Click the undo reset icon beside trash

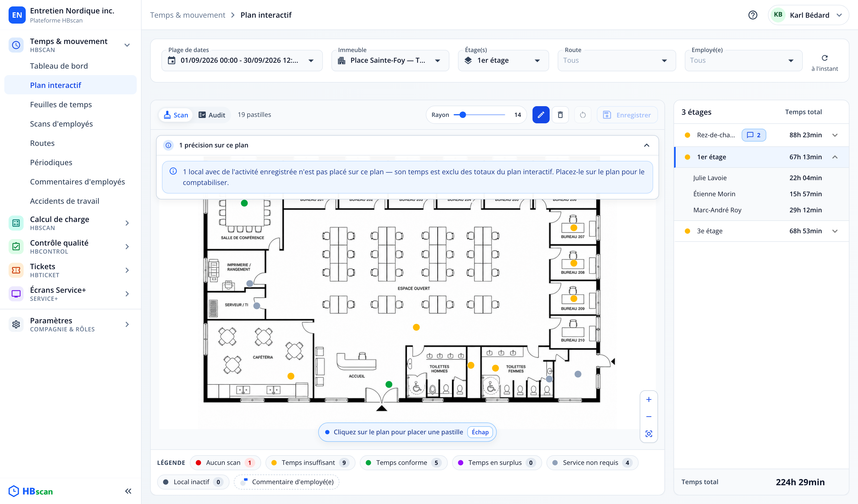[583, 115]
